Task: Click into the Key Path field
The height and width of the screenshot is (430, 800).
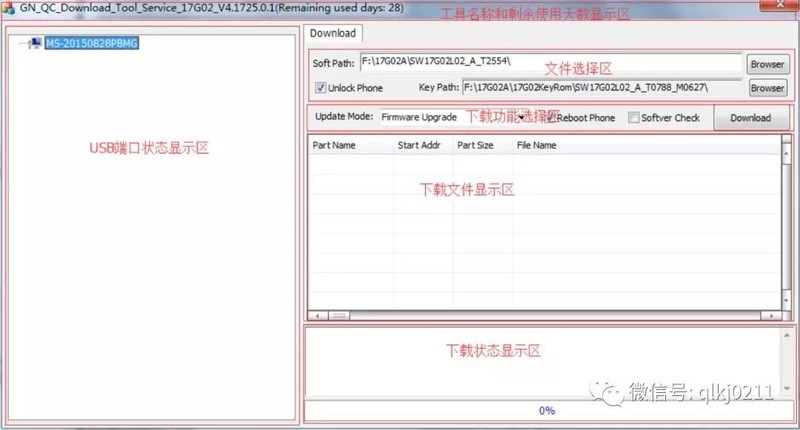Action: [602, 88]
